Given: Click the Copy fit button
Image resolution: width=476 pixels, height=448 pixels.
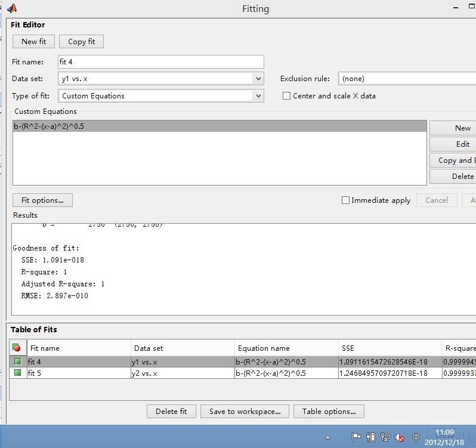Looking at the screenshot, I should coord(81,42).
